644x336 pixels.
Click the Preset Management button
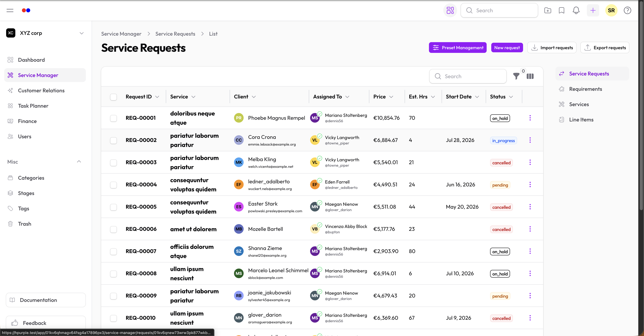coord(458,48)
